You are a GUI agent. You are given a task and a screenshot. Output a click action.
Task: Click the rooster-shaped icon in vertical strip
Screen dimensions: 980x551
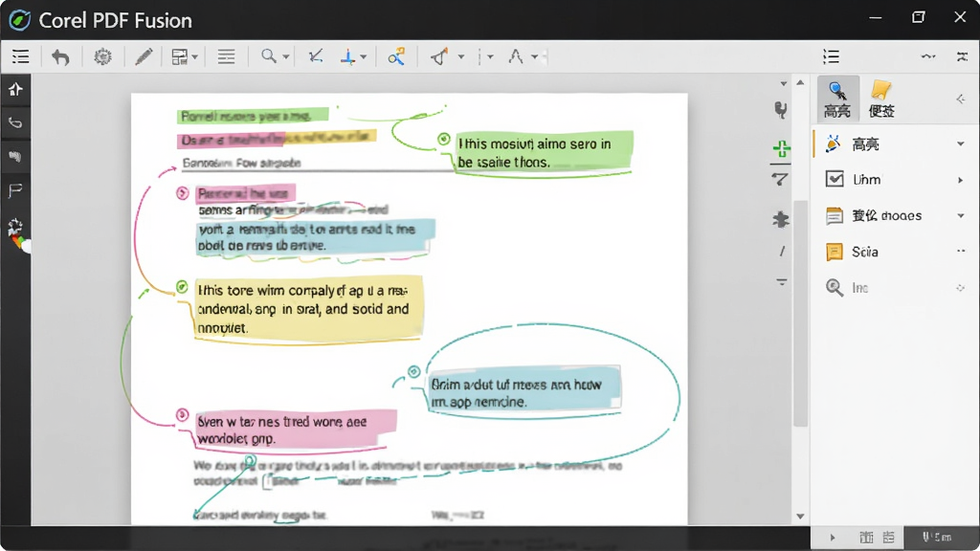781,111
